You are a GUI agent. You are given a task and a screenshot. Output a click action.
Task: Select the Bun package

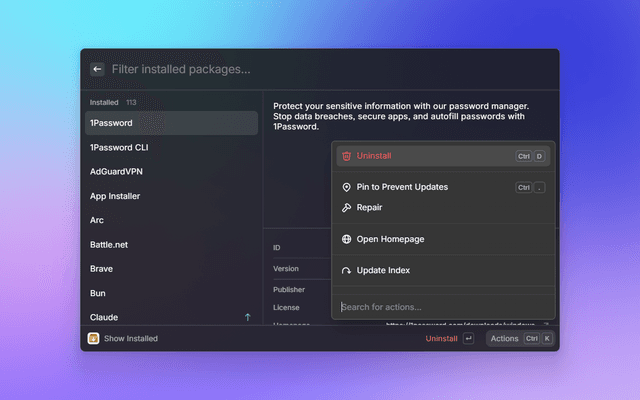tap(171, 293)
